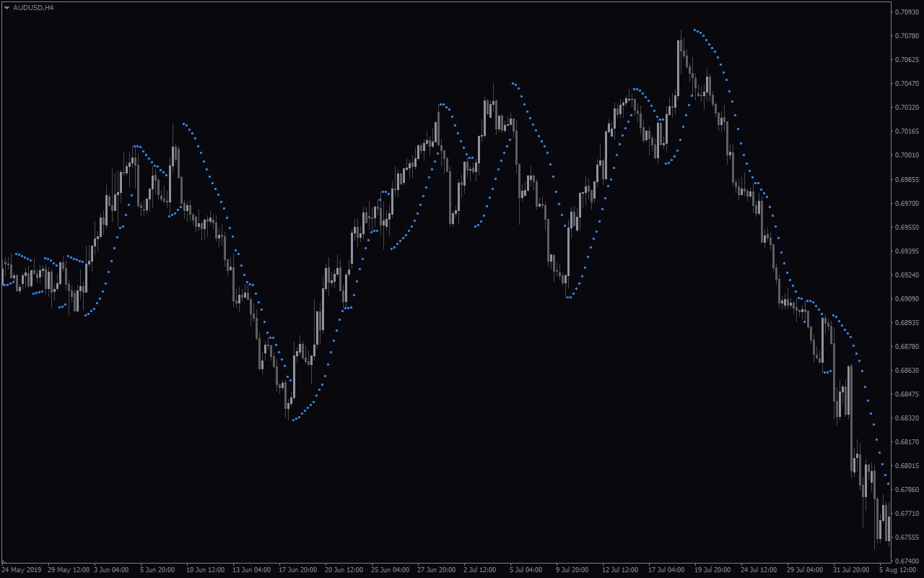
Task: Click the 0.69855 price axis label
Action: tap(907, 178)
